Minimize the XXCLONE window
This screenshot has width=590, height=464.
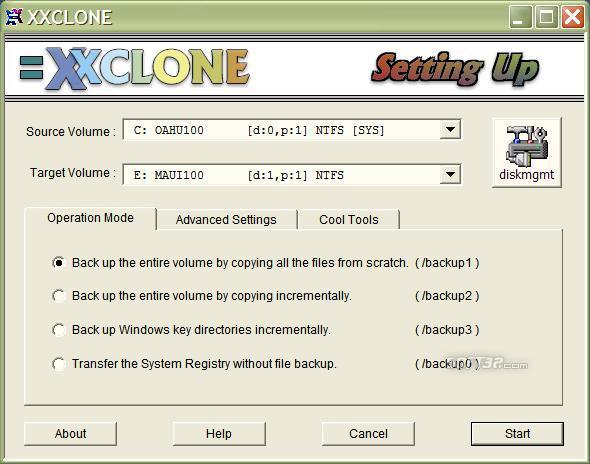click(520, 17)
